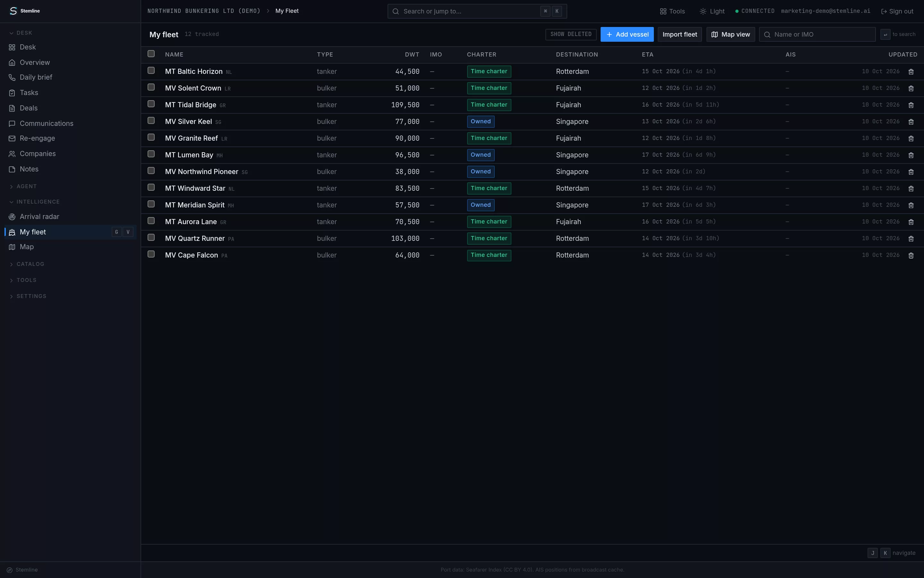
Task: Click the Desk grid icon in sidebar
Action: click(x=12, y=48)
